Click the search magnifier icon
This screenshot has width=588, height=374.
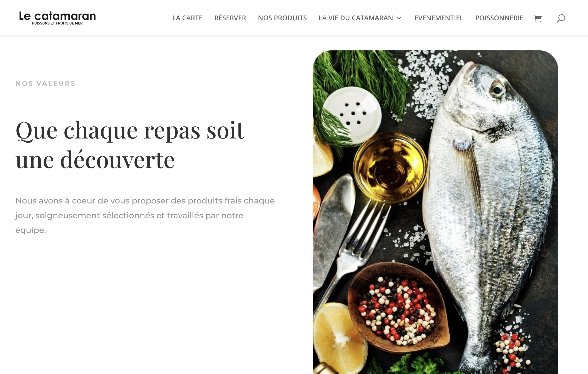(561, 18)
